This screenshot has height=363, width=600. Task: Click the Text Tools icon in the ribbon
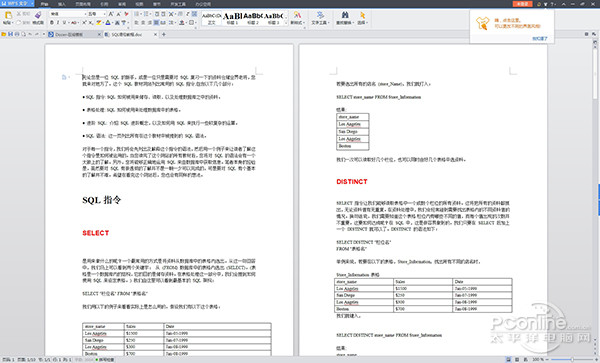[x=320, y=15]
